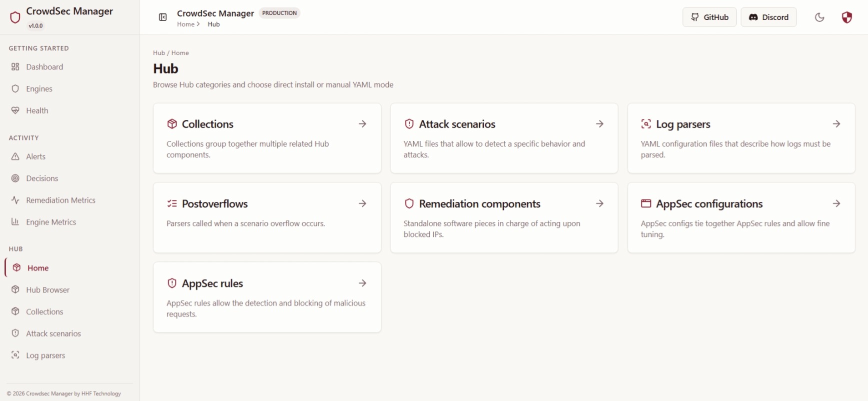Click the Attack scenarios card title
Screen dimensions: 868x401
click(457, 124)
